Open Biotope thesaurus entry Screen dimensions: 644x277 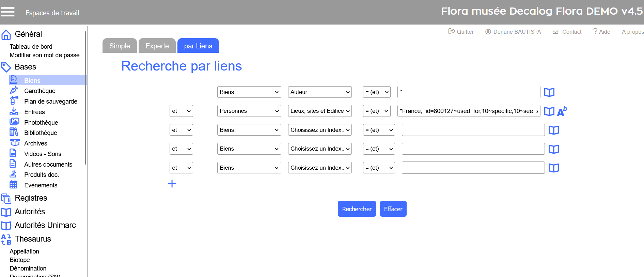(20, 260)
